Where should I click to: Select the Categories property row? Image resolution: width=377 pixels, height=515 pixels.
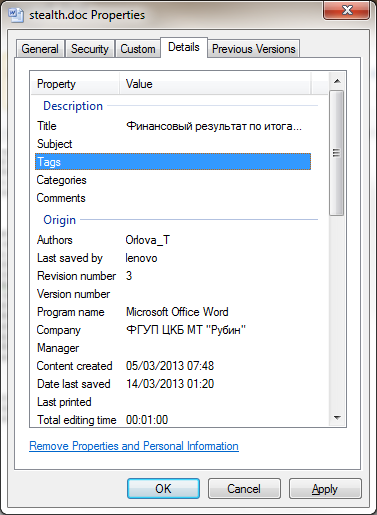coord(173,180)
